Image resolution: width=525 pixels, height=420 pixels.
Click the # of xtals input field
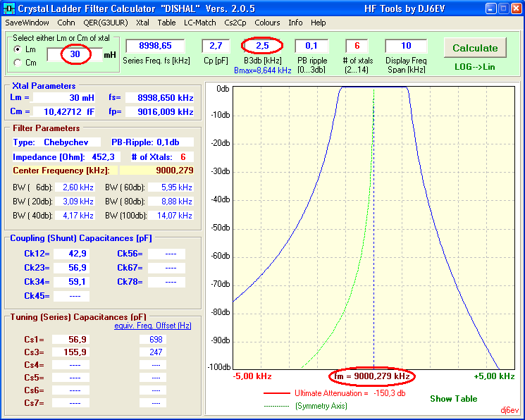357,46
